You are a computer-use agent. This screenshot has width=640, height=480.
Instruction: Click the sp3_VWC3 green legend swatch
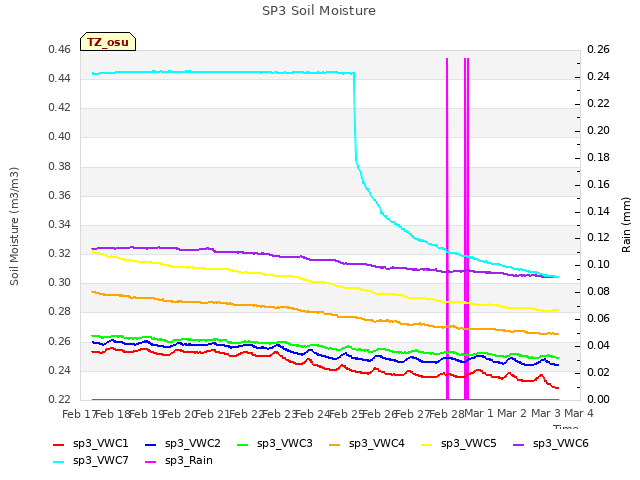[243, 444]
